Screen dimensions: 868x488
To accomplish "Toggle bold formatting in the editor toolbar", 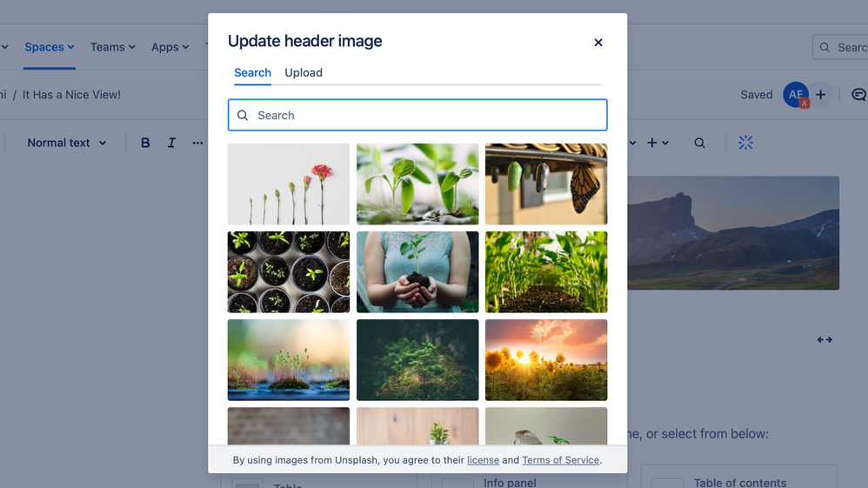I will pos(145,143).
